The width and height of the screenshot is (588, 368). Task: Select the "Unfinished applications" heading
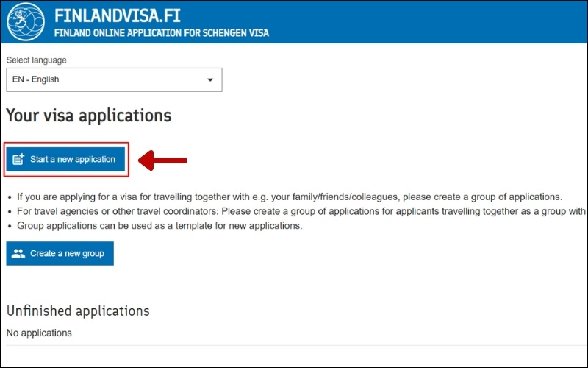point(78,311)
